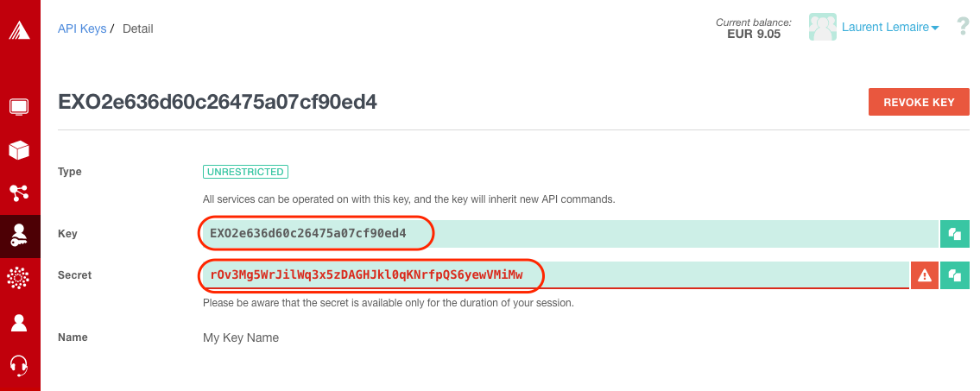This screenshot has width=980, height=391.
Task: Open the dotted circle icon in sidebar
Action: point(20,278)
